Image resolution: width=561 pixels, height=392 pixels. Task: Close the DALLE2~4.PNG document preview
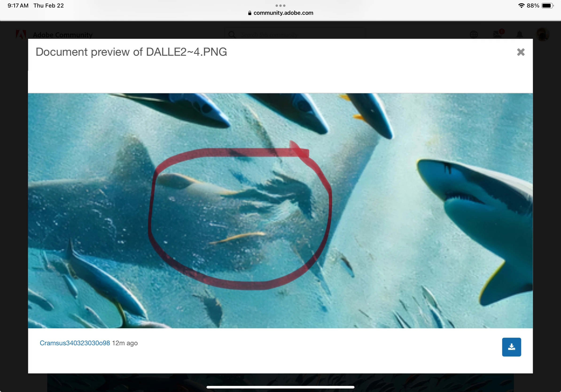point(521,52)
